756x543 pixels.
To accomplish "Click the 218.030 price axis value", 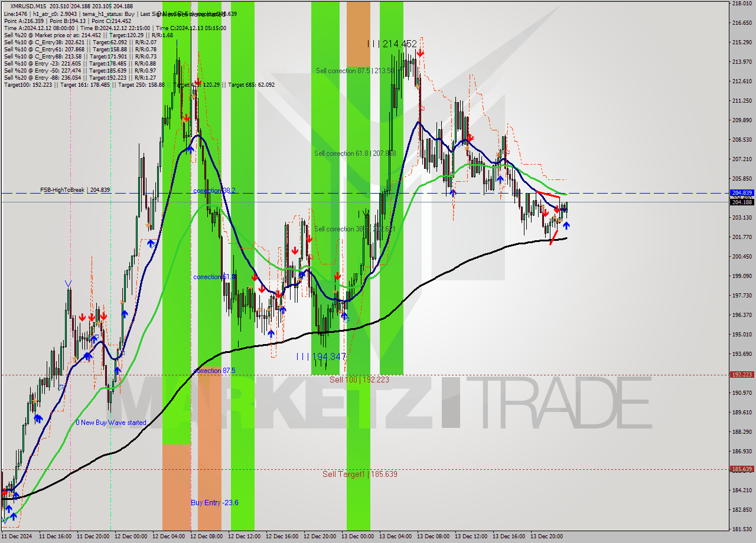I will (741, 4).
